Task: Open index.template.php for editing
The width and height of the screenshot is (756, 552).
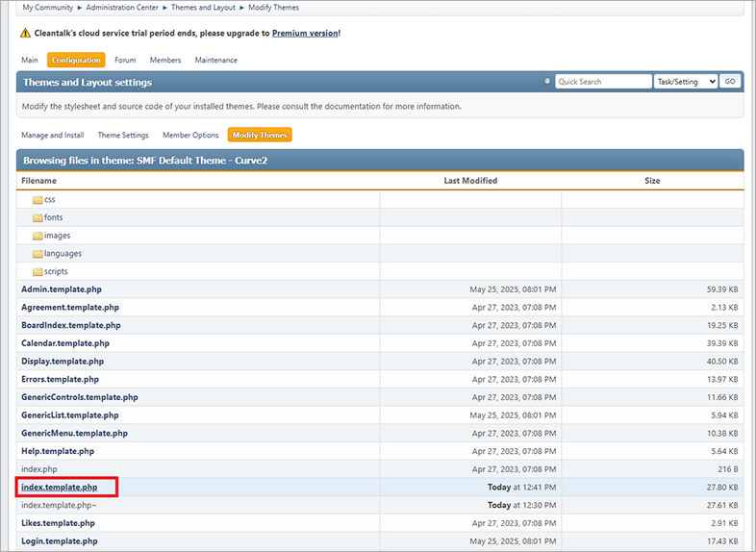Action: point(60,488)
